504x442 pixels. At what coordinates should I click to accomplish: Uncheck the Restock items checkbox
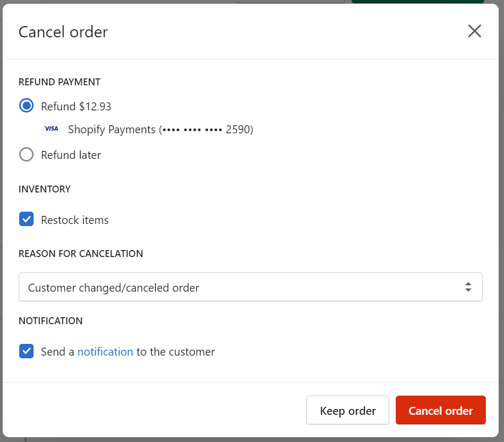point(26,219)
